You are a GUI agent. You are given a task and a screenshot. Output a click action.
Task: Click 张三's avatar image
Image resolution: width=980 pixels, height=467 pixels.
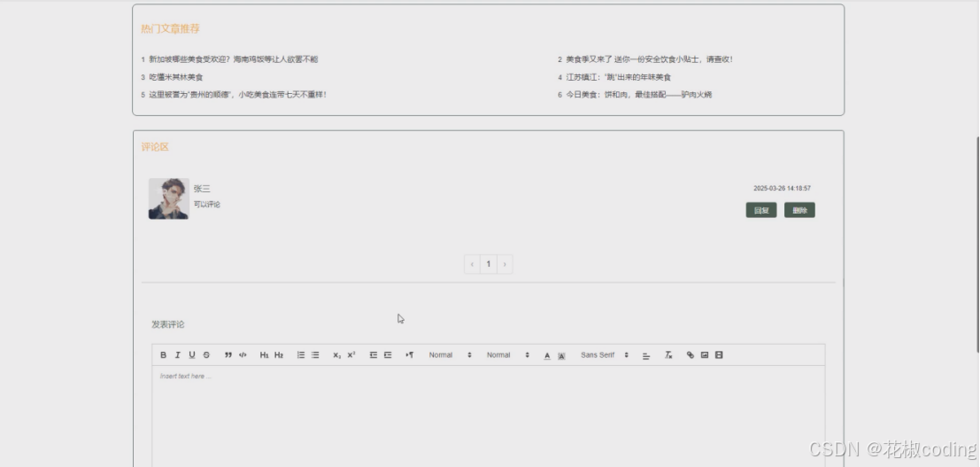[x=169, y=198]
